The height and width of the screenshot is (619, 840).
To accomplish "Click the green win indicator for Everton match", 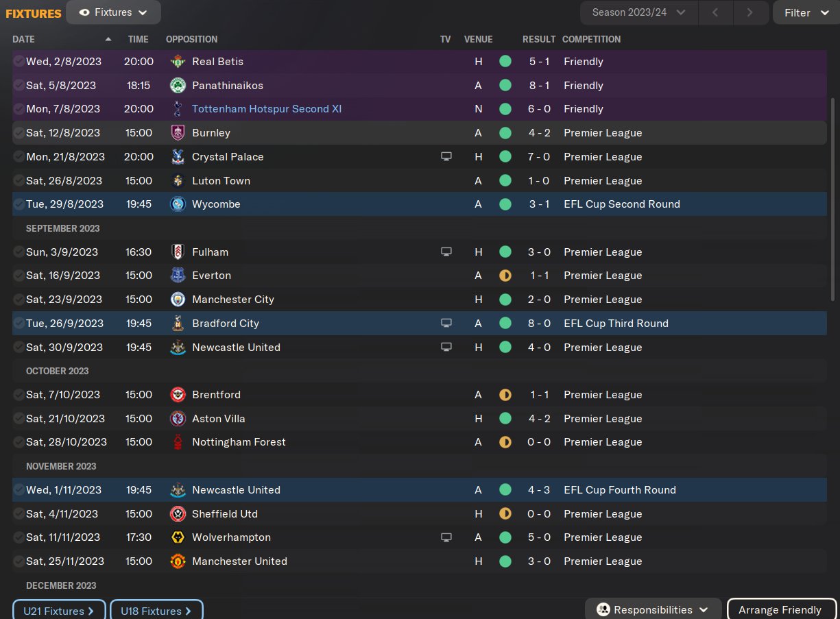I will coord(505,276).
